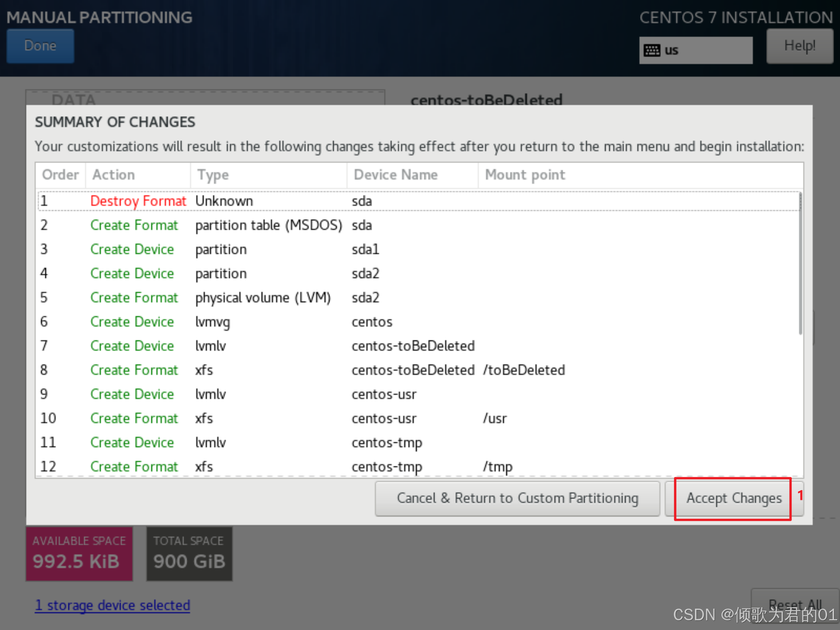Select 'Create Format' action in row 10

click(x=134, y=418)
